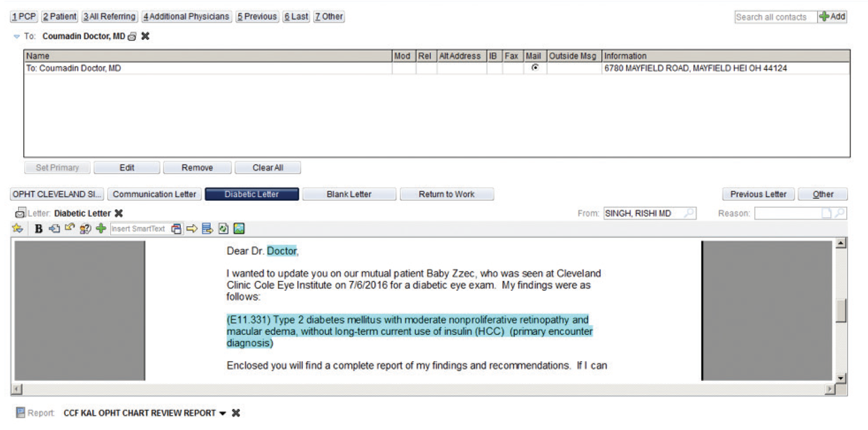The width and height of the screenshot is (868, 430).
Task: Choose the 3 All Referring quick button
Action: (109, 17)
